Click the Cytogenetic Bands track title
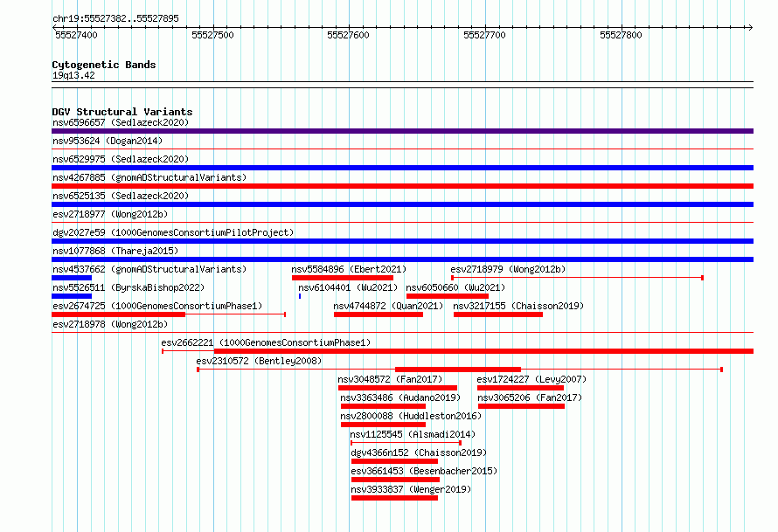The height and width of the screenshot is (532, 778). (104, 65)
